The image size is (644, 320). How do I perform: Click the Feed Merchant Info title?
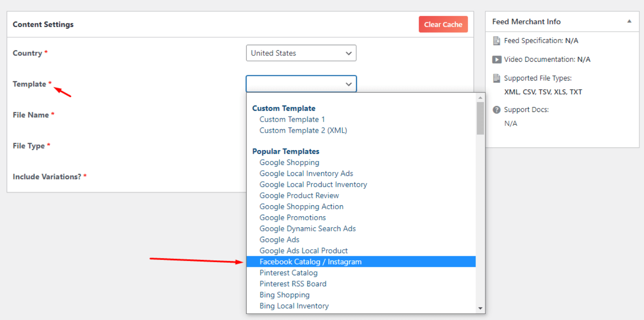point(526,22)
